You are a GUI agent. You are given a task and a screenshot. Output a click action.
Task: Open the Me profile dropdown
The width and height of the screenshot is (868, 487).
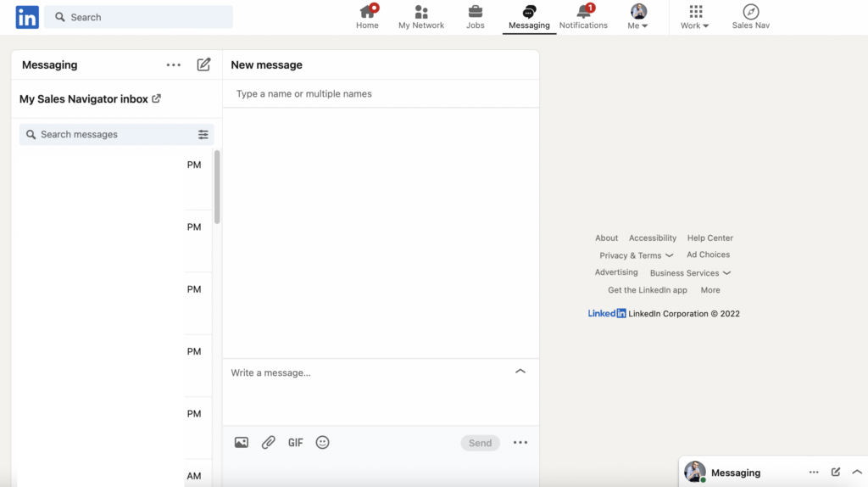[x=638, y=16]
